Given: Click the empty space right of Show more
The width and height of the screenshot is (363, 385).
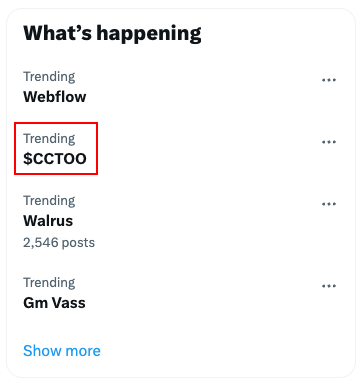Looking at the screenshot, I should [227, 351].
